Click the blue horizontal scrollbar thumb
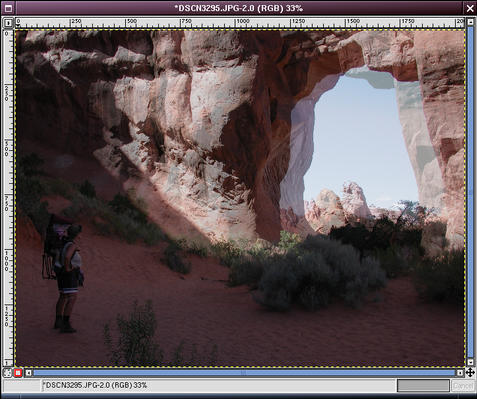The height and width of the screenshot is (399, 477). [244, 373]
